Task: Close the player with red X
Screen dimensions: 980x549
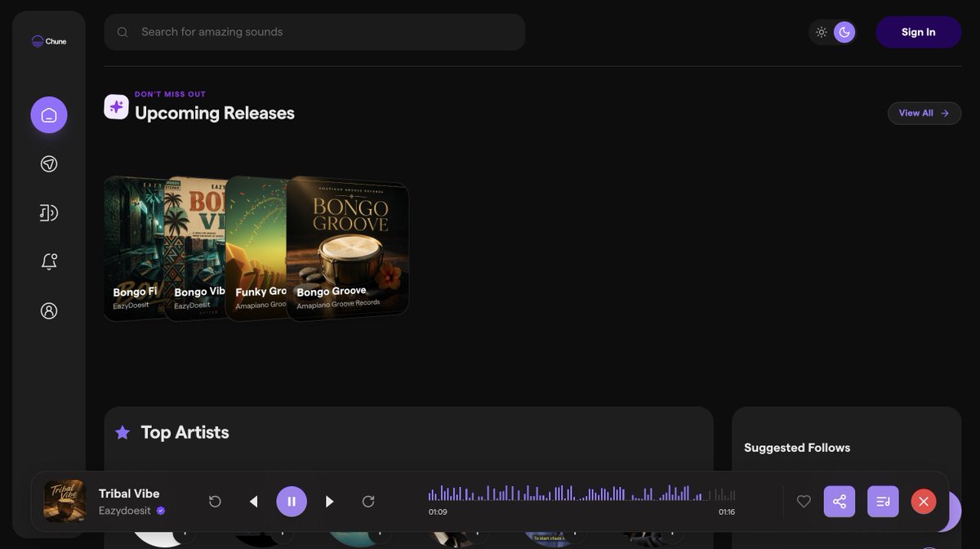Action: [924, 502]
